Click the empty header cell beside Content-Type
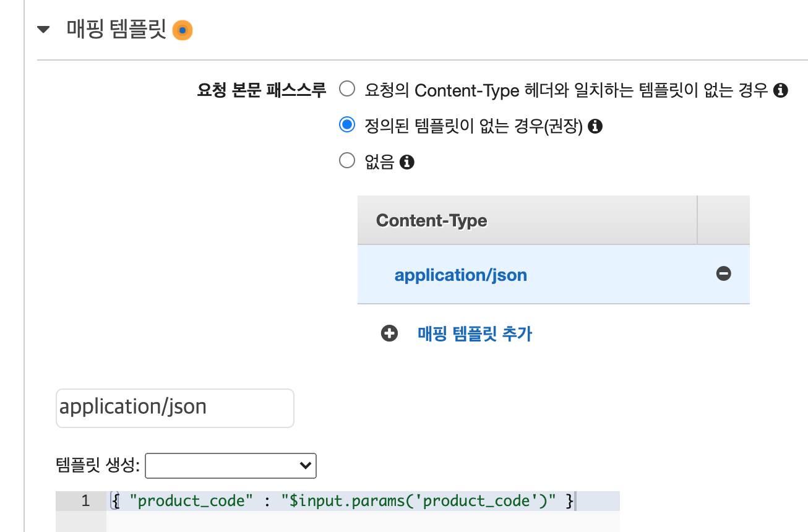The height and width of the screenshot is (532, 808). coord(723,221)
